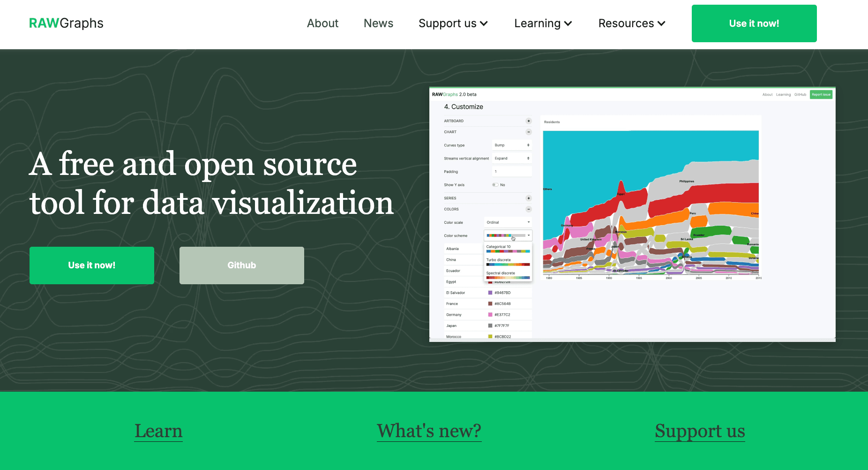This screenshot has width=868, height=470.
Task: Expand the Resources navigation dropdown
Action: [632, 23]
